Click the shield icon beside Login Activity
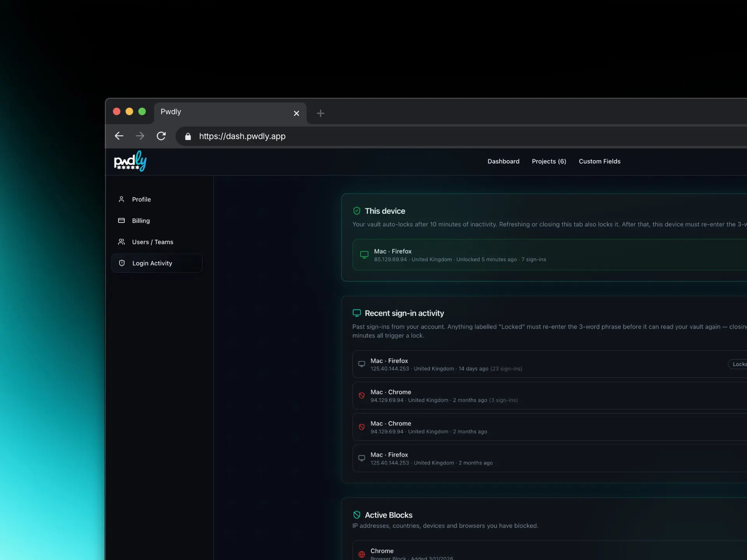The height and width of the screenshot is (560, 747). click(x=122, y=263)
